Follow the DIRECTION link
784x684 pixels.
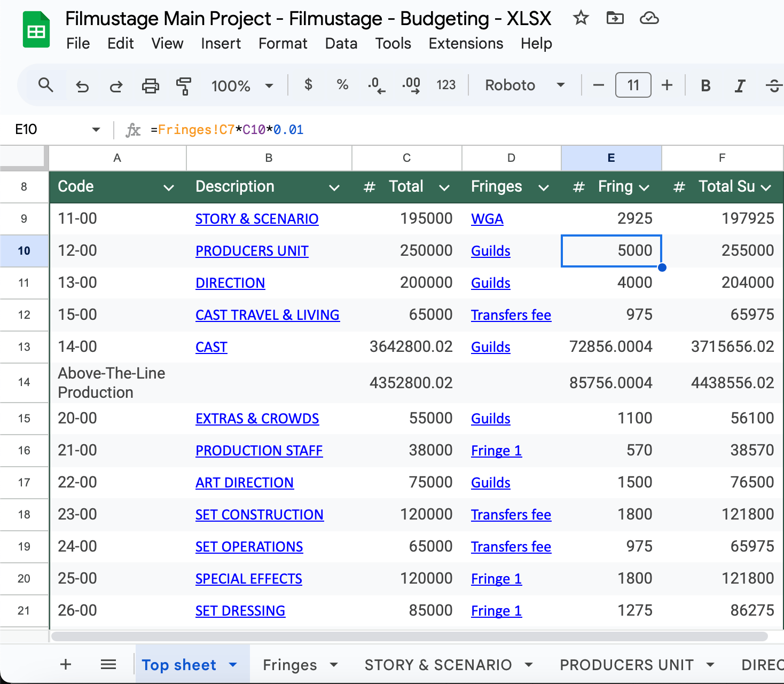(x=230, y=283)
